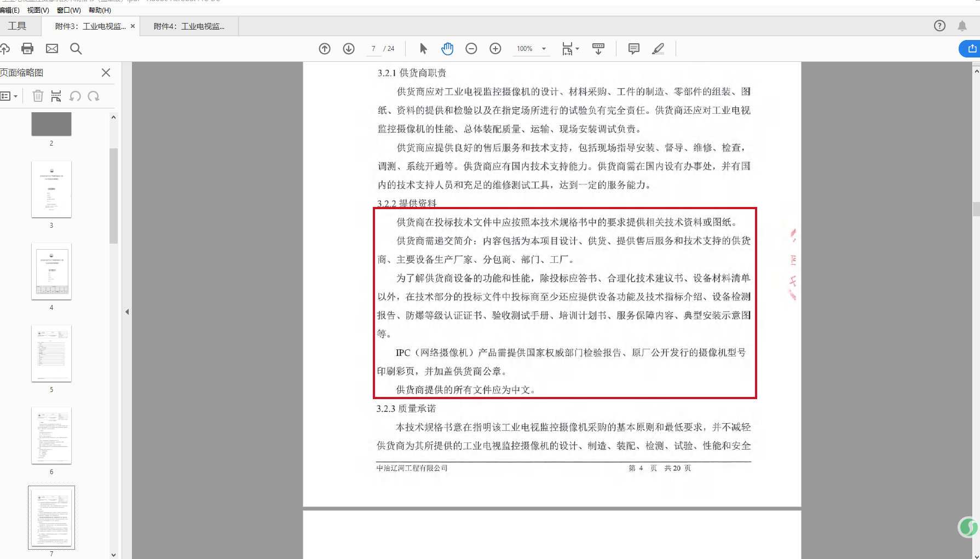
Task: Send file by email envelope icon
Action: (x=52, y=49)
